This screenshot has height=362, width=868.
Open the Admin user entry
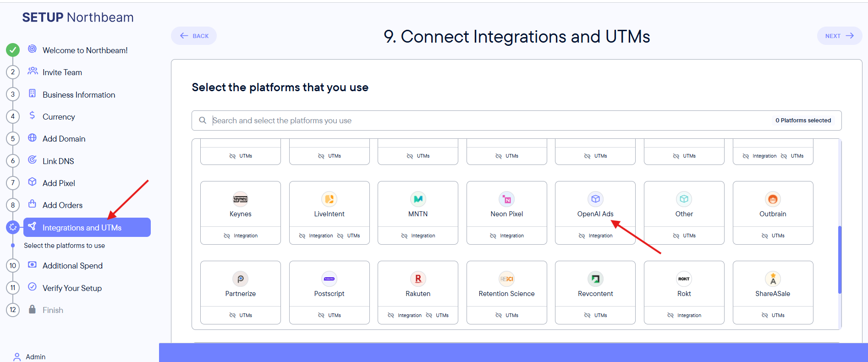(x=29, y=357)
